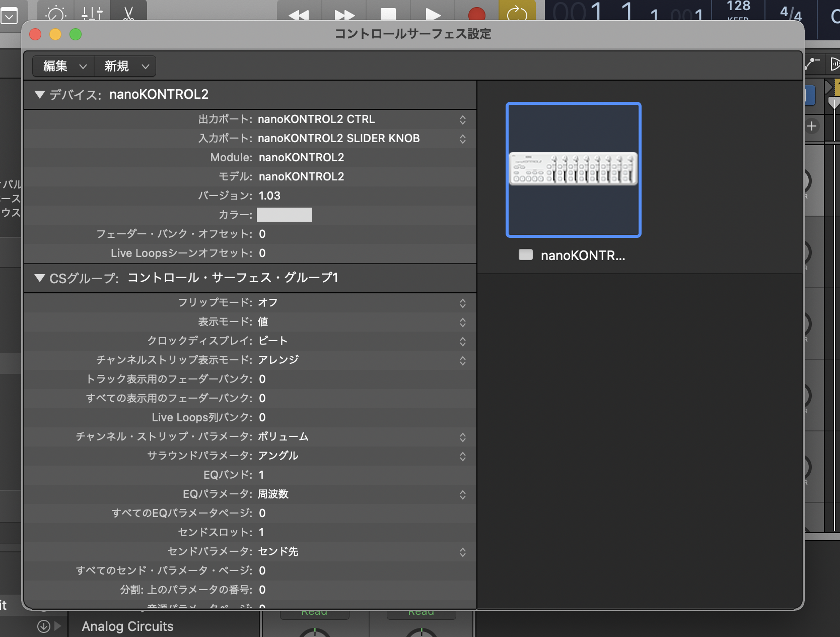The width and height of the screenshot is (840, 637).
Task: Open the Mixer faders icon in toolbar
Action: (92, 13)
